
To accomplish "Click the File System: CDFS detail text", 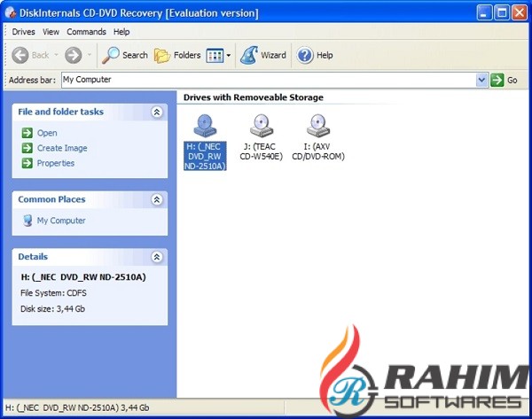I will tap(53, 293).
